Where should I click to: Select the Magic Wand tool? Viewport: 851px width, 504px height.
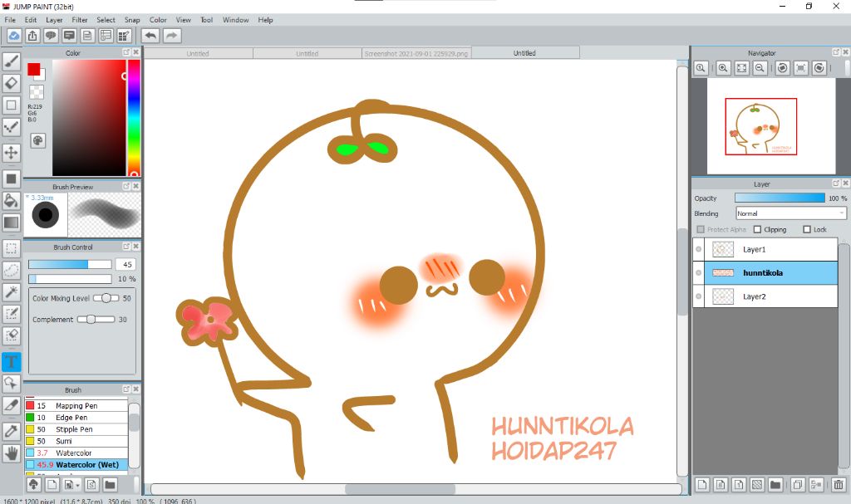(x=12, y=291)
